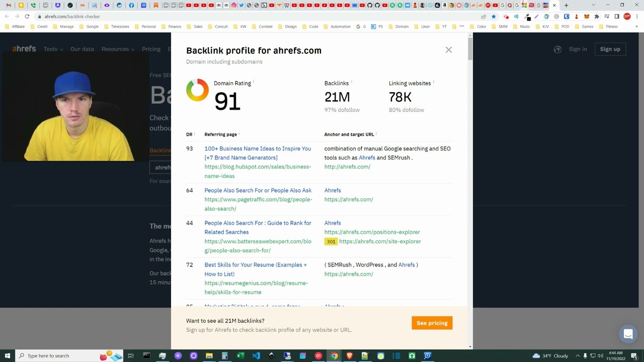Click the Referring page column header
This screenshot has width=644, height=362.
click(x=220, y=135)
